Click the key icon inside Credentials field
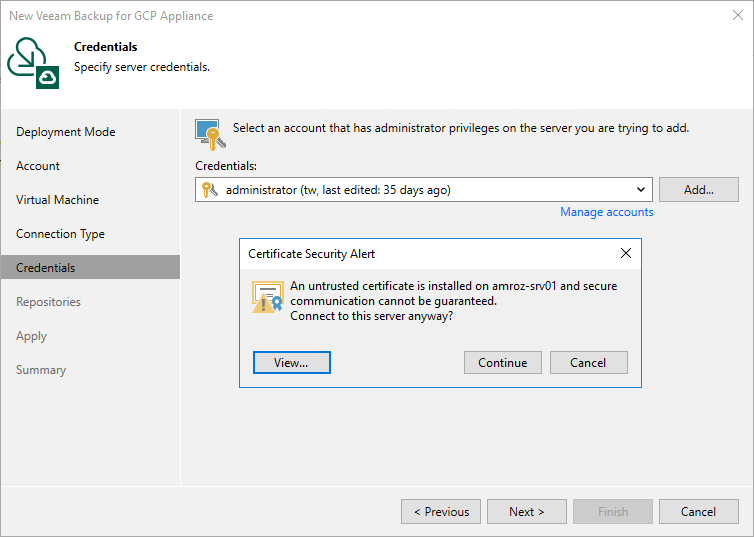The height and width of the screenshot is (537, 754). [209, 190]
